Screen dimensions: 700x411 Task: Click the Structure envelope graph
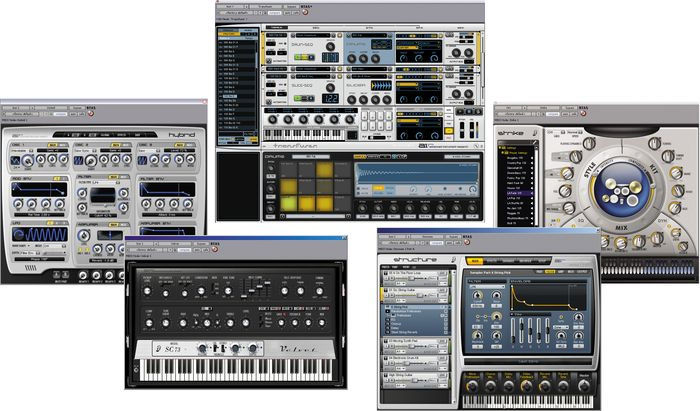[548, 296]
